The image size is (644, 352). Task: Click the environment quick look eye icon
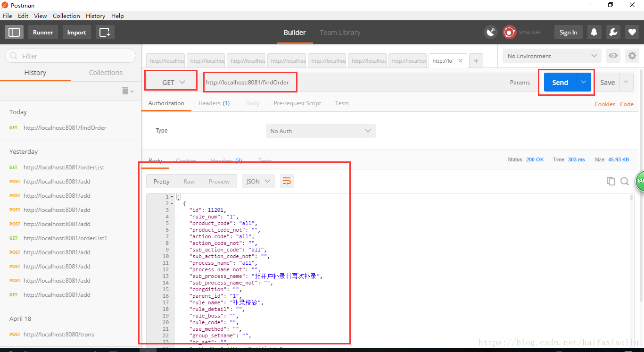(x=613, y=56)
